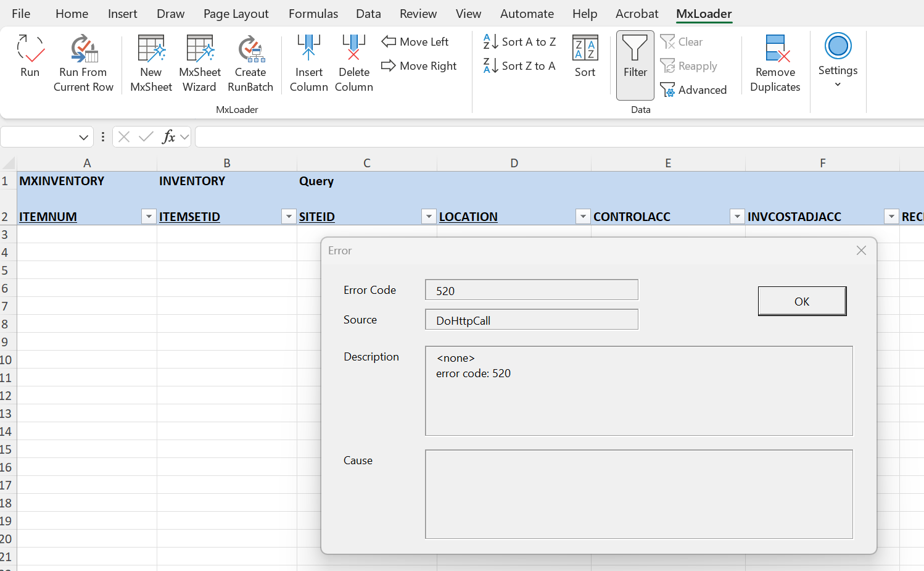Open the File menu
The width and height of the screenshot is (924, 571).
pos(21,14)
